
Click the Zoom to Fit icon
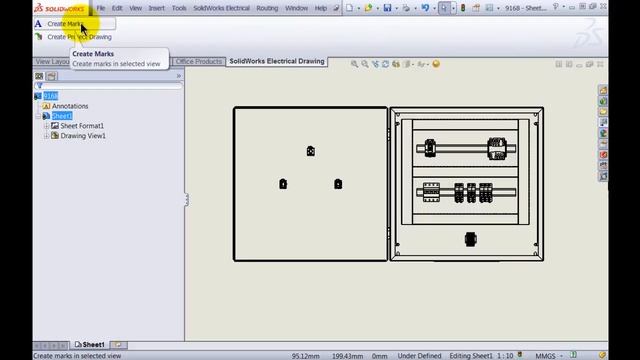point(354,64)
